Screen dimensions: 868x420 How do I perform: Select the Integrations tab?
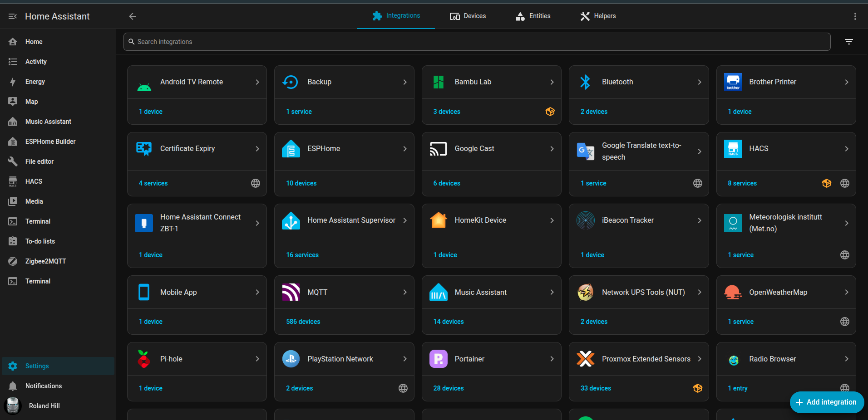396,16
